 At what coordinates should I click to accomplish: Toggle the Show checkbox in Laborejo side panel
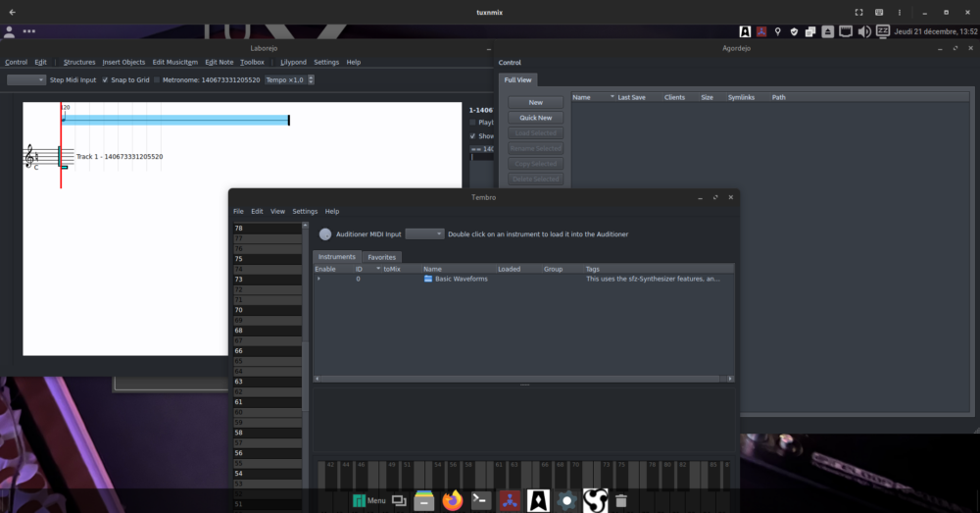pyautogui.click(x=472, y=135)
